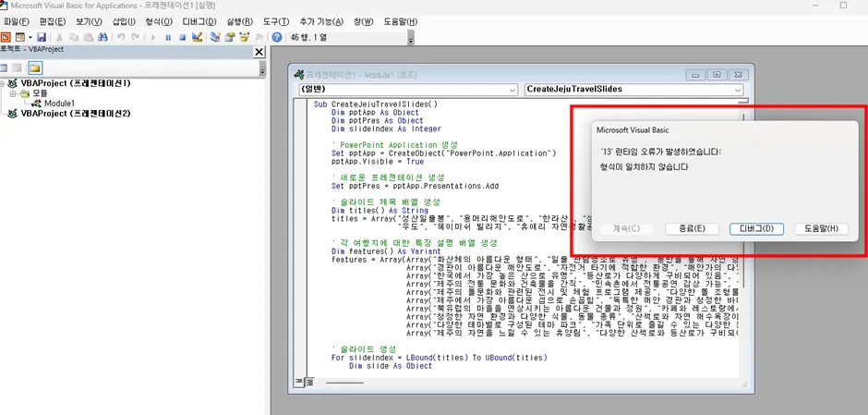Click the View Microsoft PowerPoint toolbar icon
The image size is (868, 415).
(x=6, y=37)
